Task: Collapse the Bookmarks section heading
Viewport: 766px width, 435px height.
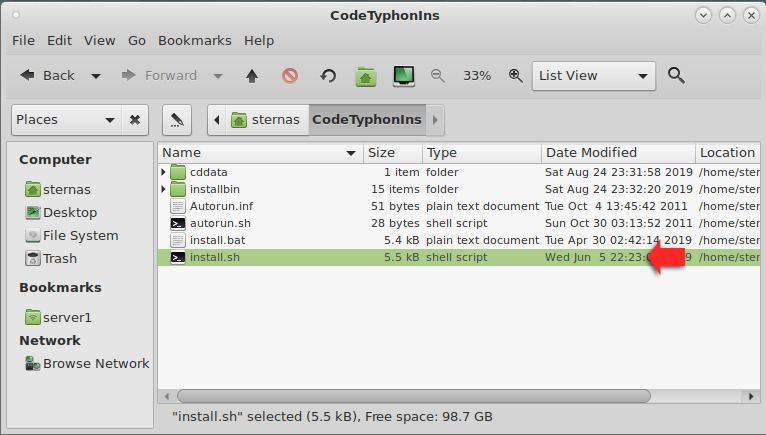Action: [x=60, y=287]
